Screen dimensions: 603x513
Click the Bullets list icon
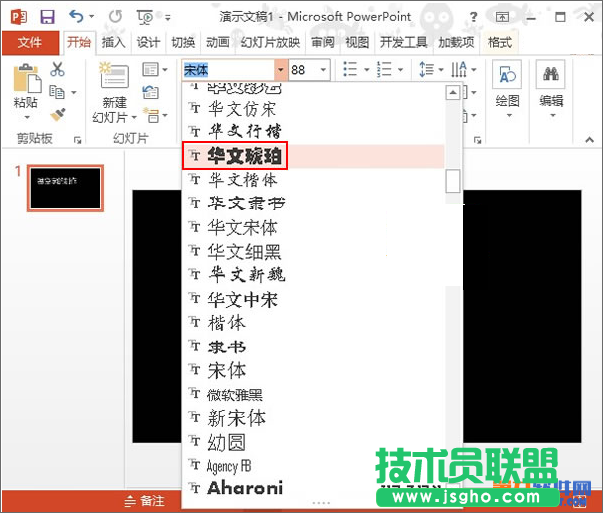(350, 69)
